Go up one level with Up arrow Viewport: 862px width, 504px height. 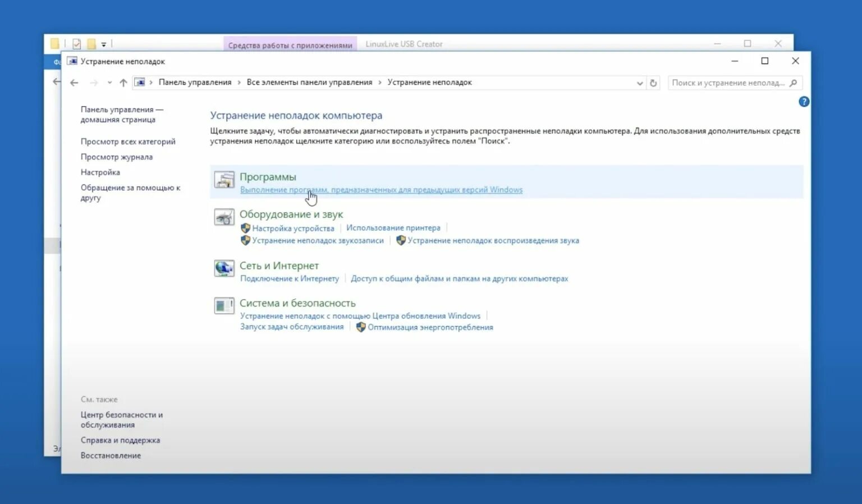(x=123, y=83)
